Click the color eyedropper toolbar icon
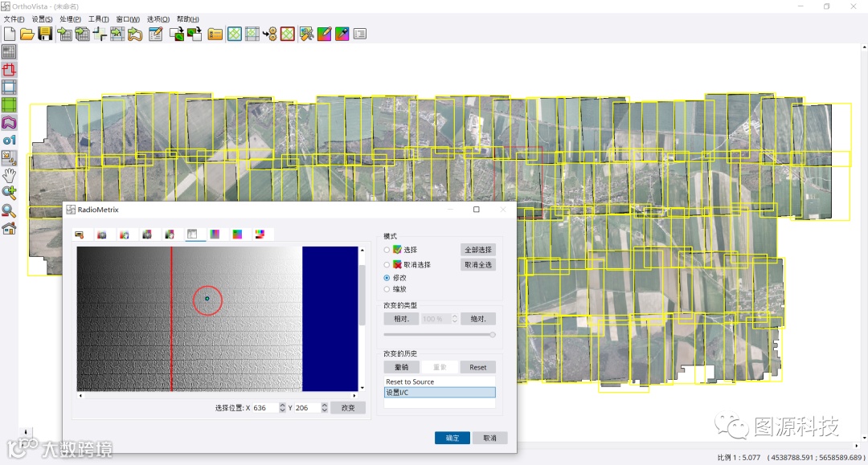The image size is (868, 465). (x=342, y=35)
